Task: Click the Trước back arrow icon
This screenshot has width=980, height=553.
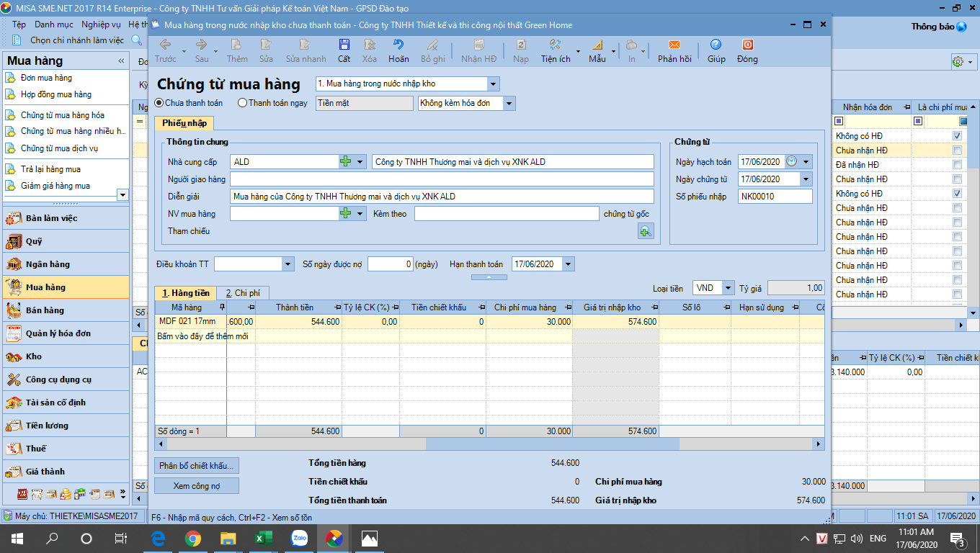Action: tap(165, 45)
